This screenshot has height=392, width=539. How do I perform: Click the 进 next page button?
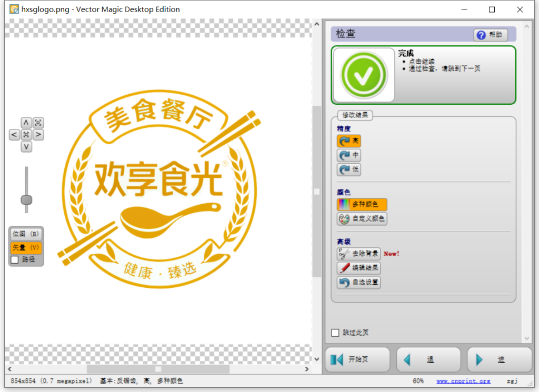tap(499, 360)
